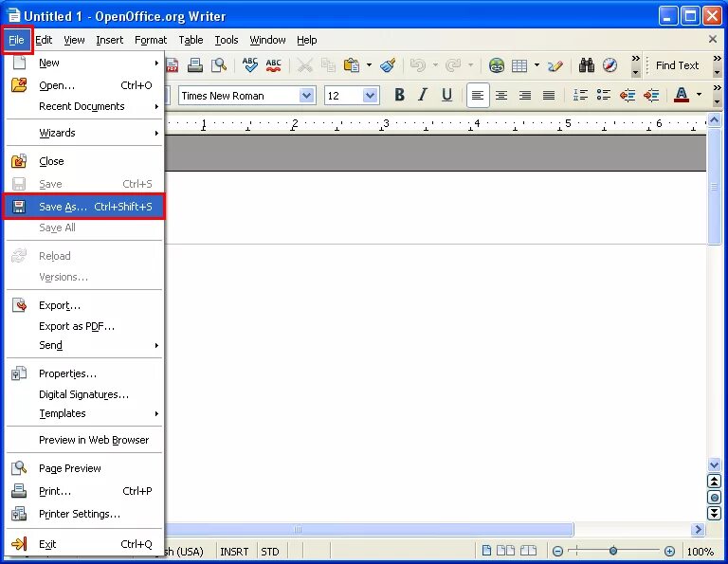Click the Paste clipboard icon
The image size is (728, 564).
[352, 65]
